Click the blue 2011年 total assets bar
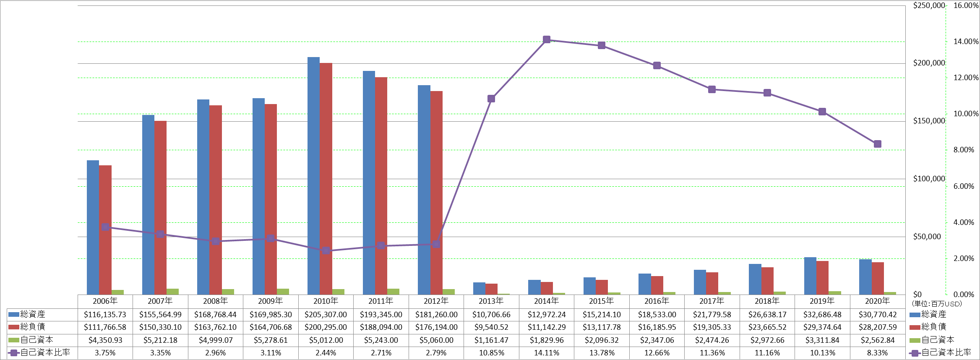Image resolution: width=980 pixels, height=360 pixels. (369, 183)
